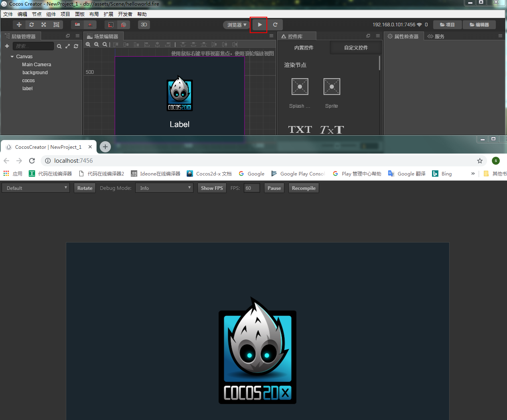Toggle Show FPS in the preview toolbar

[212, 188]
